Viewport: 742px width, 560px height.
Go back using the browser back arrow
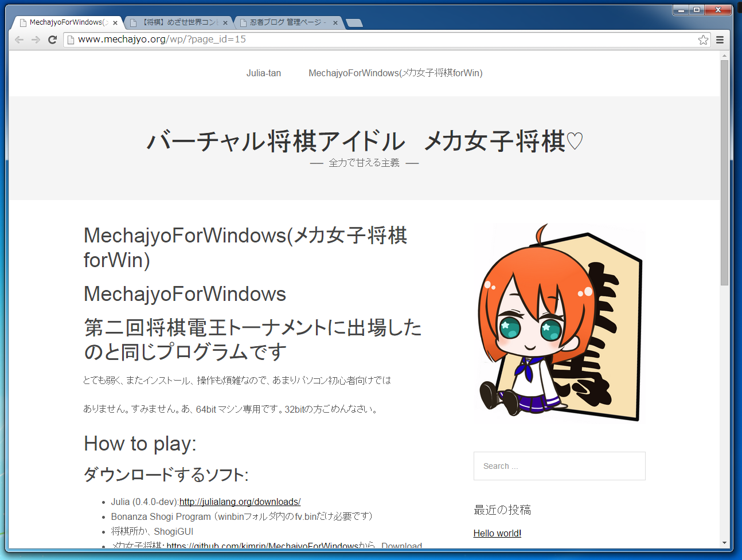click(x=19, y=40)
